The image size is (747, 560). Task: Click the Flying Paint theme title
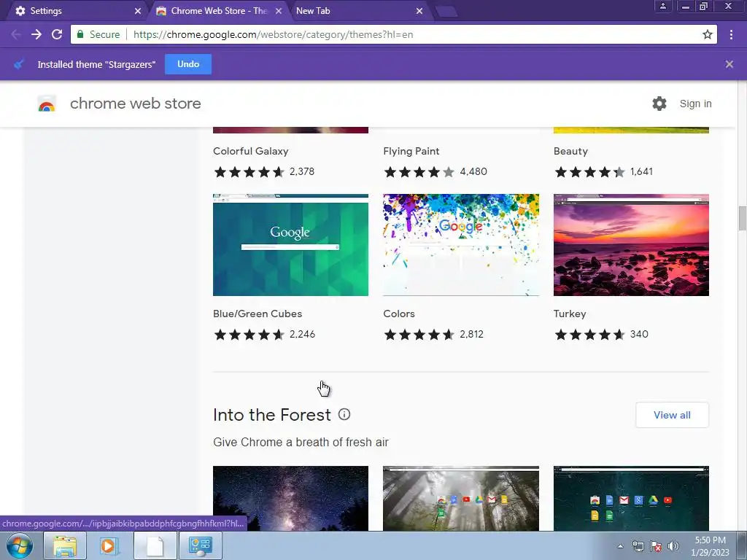(411, 151)
